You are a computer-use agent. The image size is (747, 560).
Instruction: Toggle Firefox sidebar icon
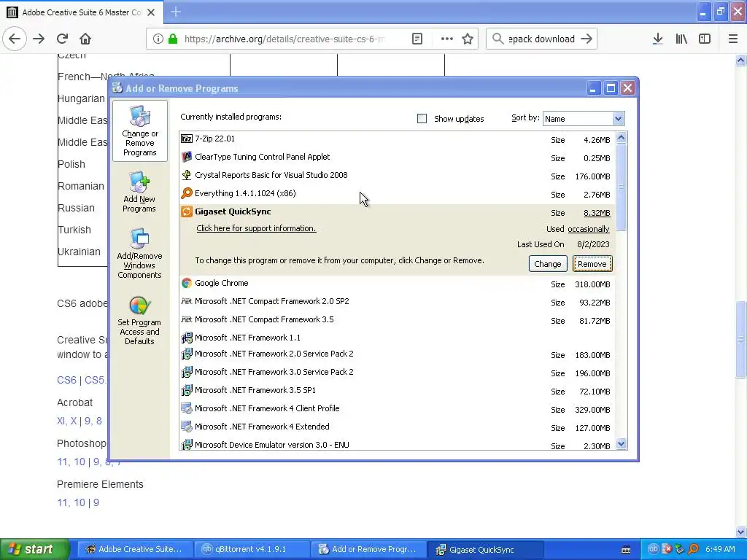(705, 39)
